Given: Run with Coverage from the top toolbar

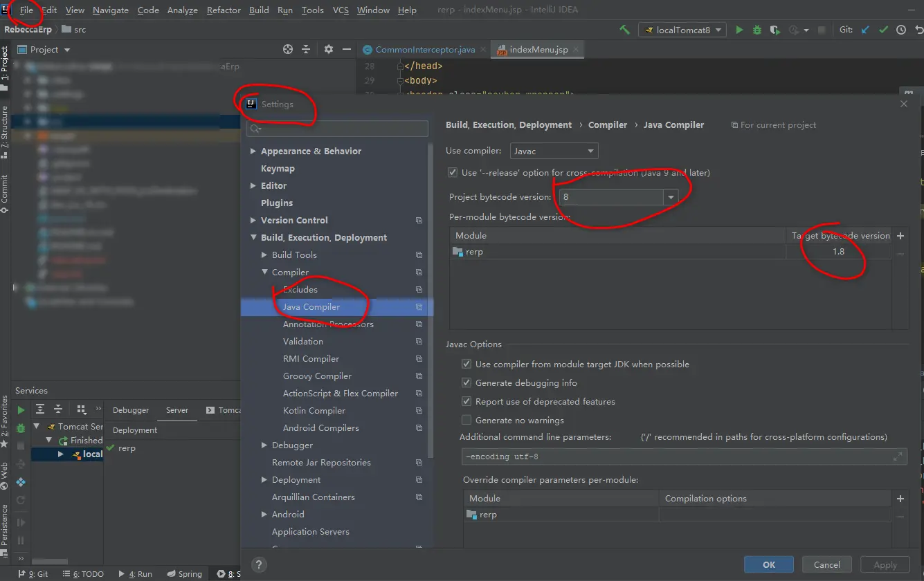Looking at the screenshot, I should point(775,30).
